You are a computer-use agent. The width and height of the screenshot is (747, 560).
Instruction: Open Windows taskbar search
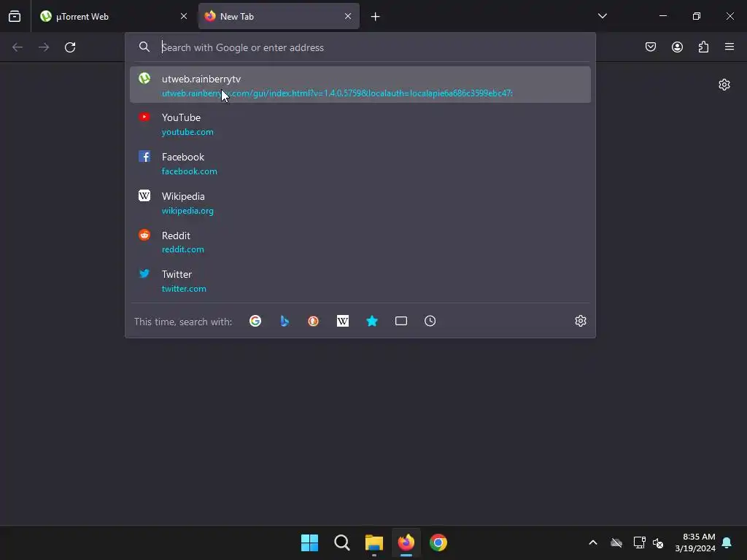341,542
